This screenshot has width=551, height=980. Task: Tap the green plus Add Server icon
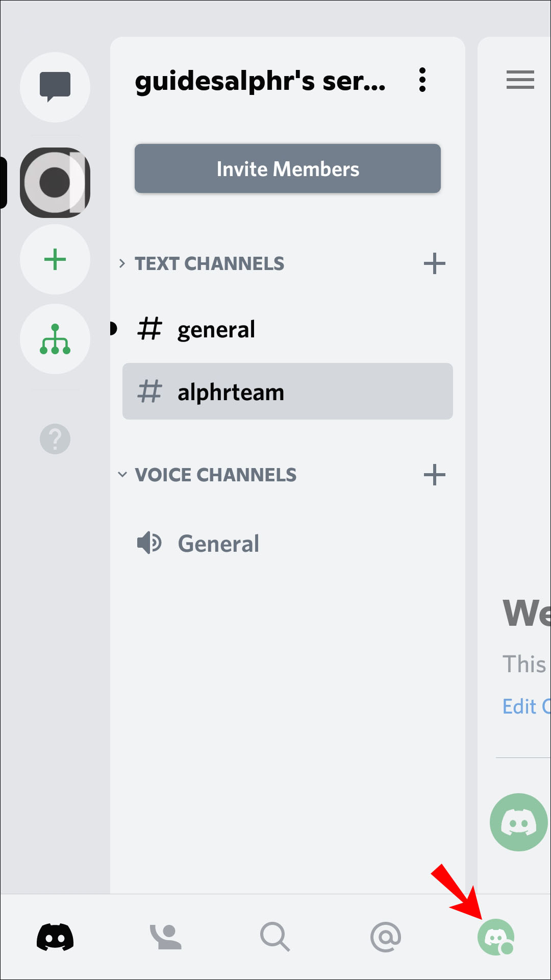tap(55, 259)
